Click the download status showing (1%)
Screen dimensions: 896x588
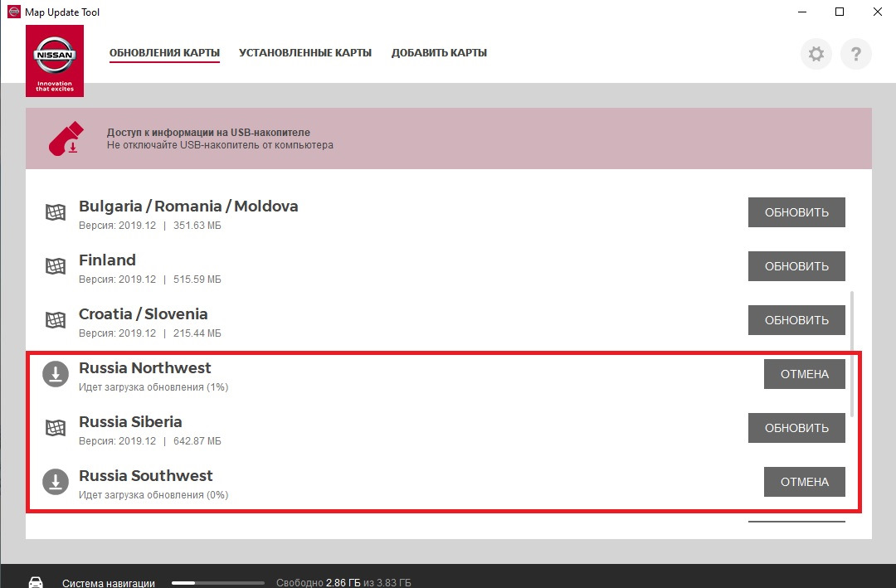tap(153, 386)
